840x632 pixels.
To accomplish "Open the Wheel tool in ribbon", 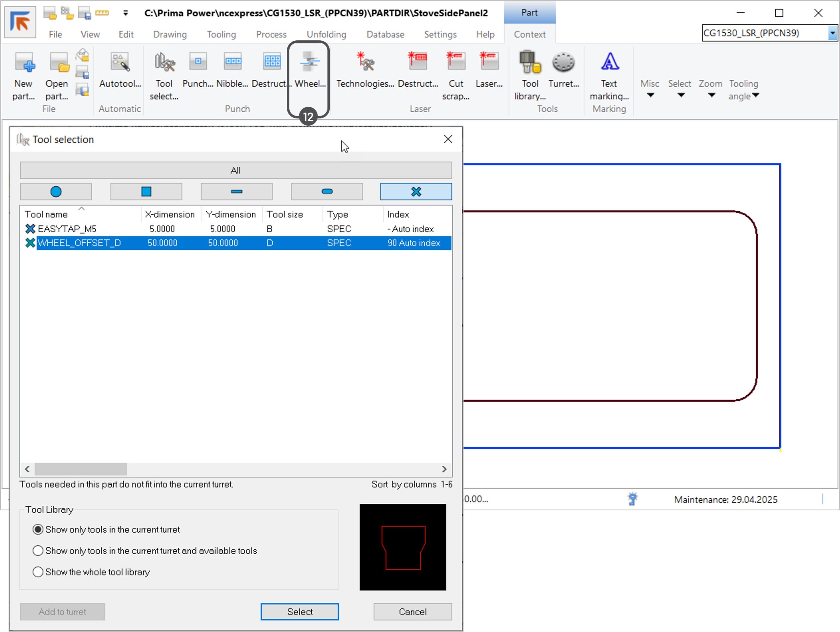I will click(x=310, y=70).
